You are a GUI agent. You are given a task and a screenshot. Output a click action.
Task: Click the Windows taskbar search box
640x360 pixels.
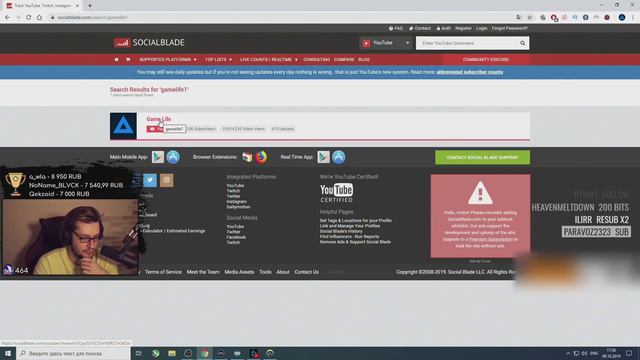pyautogui.click(x=73, y=353)
